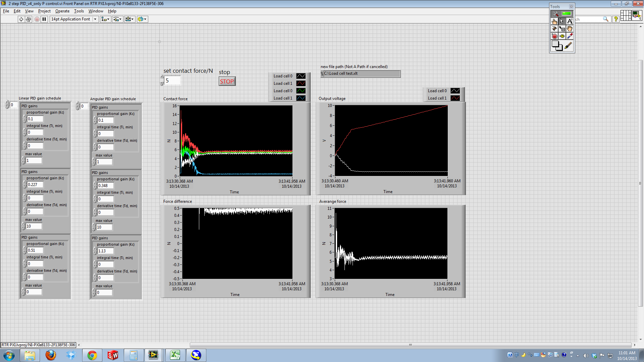The height and width of the screenshot is (362, 644).
Task: Close the Tools palette window
Action: pyautogui.click(x=571, y=6)
